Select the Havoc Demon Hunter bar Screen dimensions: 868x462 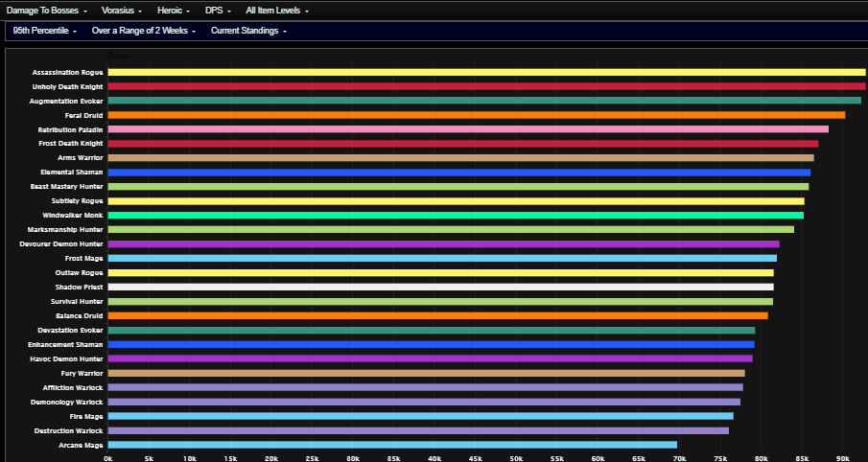click(x=430, y=358)
